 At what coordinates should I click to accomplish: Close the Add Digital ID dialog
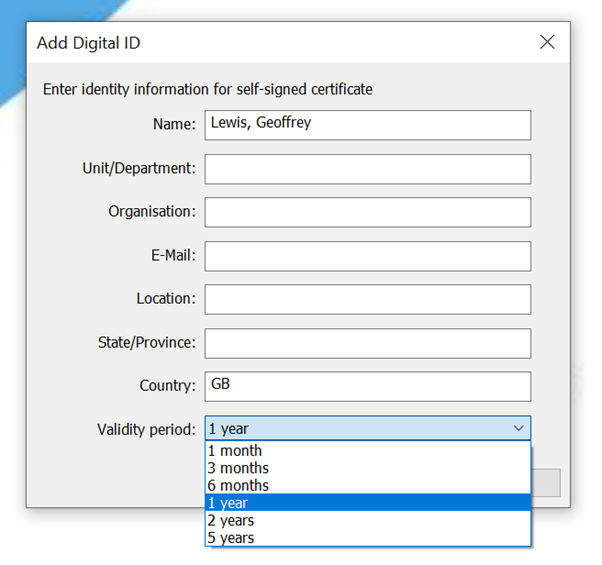pos(547,42)
